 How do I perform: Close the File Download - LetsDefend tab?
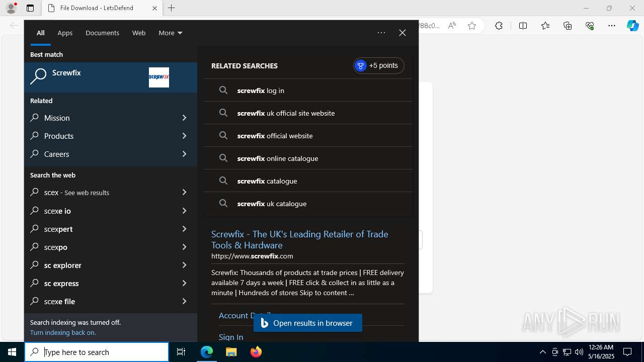click(154, 8)
